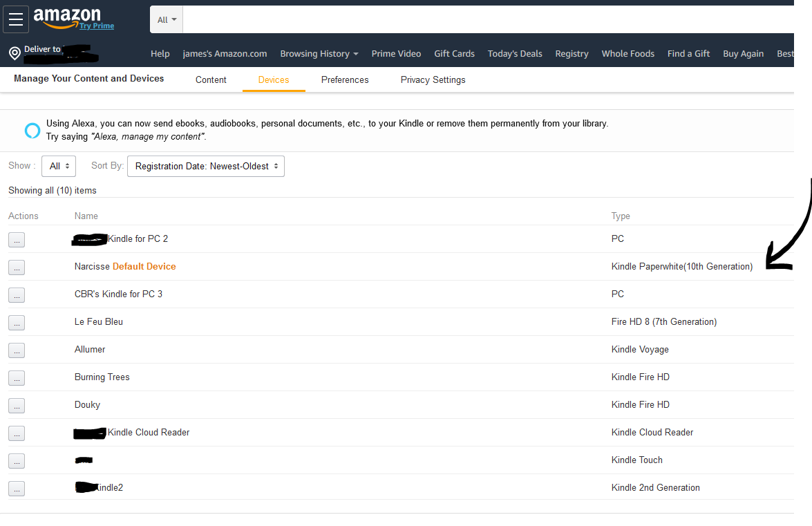Go to the Privacy Settings tab
812x526 pixels.
(x=433, y=79)
